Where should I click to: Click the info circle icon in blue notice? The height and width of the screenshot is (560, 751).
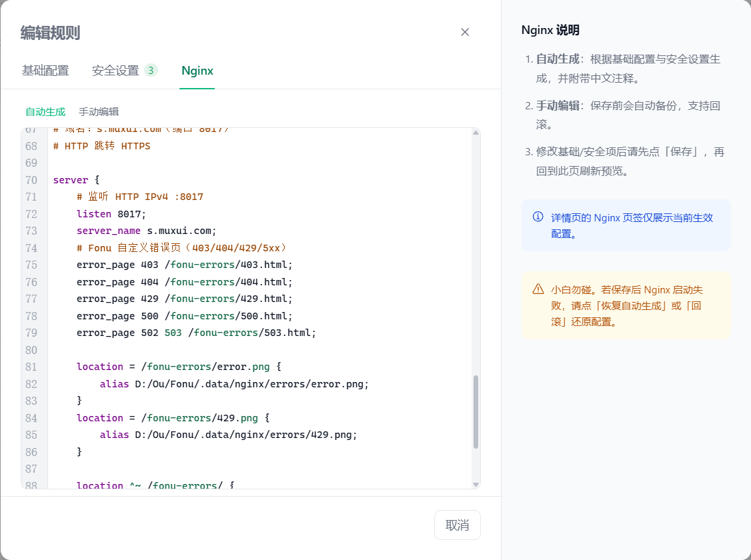click(x=538, y=217)
